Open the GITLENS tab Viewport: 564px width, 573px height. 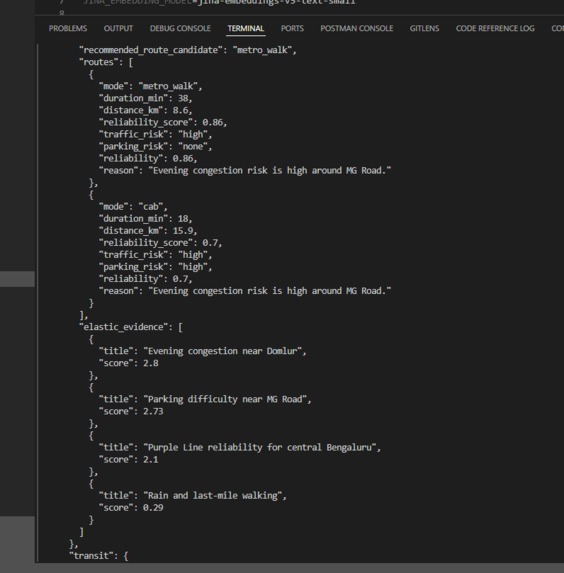coord(424,29)
